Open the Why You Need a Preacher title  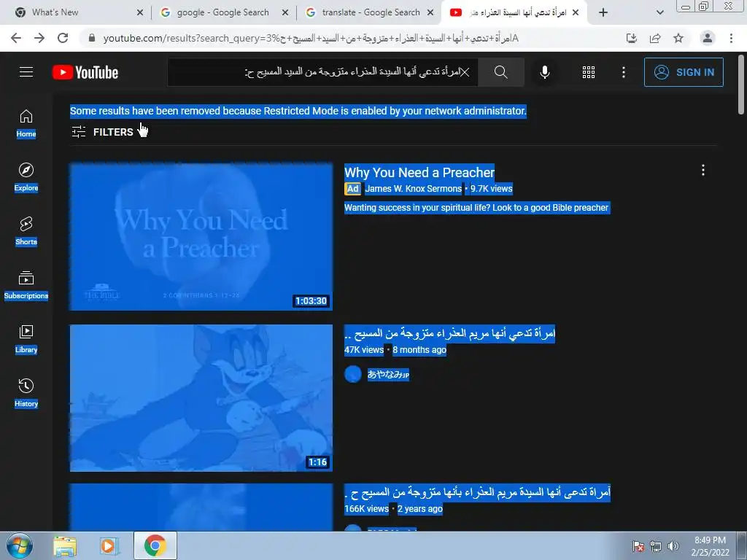[x=419, y=172]
